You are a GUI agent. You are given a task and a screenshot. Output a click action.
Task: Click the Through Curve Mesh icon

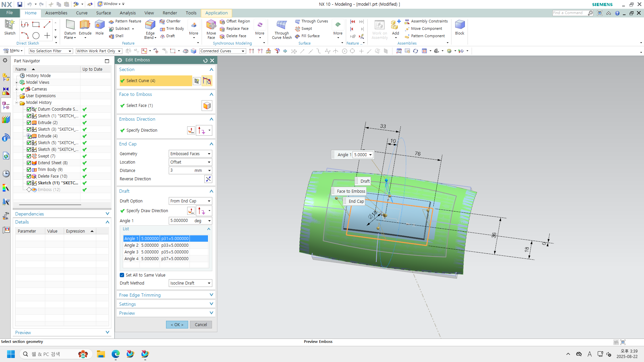click(x=281, y=25)
